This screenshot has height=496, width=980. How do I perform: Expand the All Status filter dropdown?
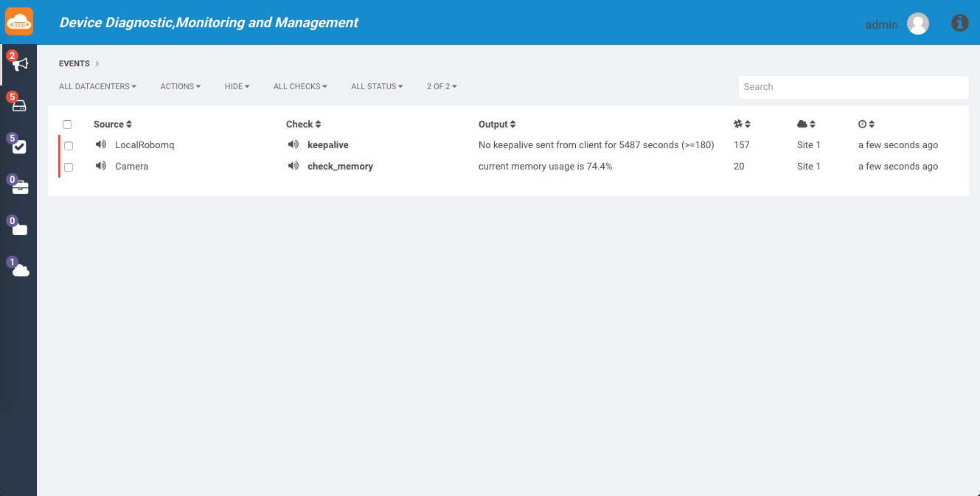[x=377, y=87]
